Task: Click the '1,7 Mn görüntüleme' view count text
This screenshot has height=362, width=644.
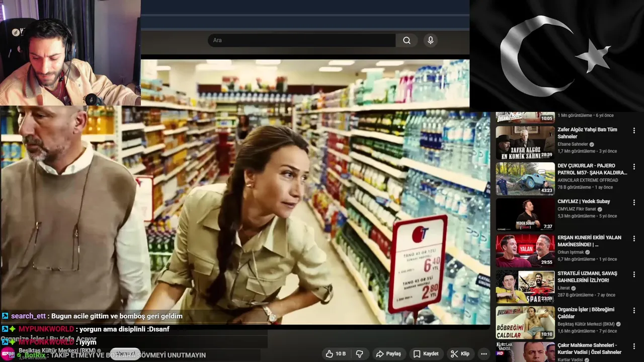Action: click(x=576, y=151)
